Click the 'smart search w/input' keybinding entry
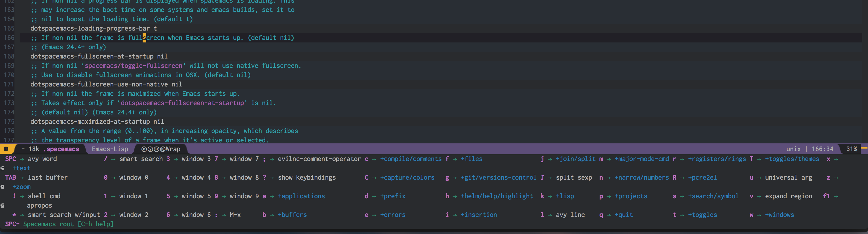The image size is (868, 234). click(x=64, y=215)
